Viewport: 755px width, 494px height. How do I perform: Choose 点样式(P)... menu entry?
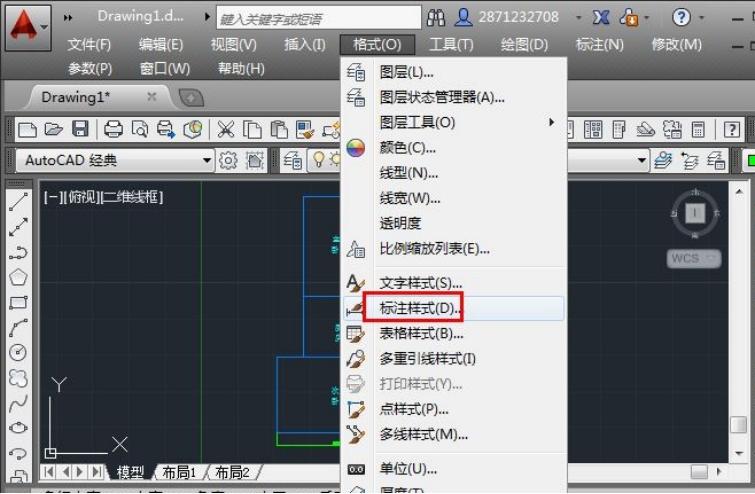(x=453, y=409)
